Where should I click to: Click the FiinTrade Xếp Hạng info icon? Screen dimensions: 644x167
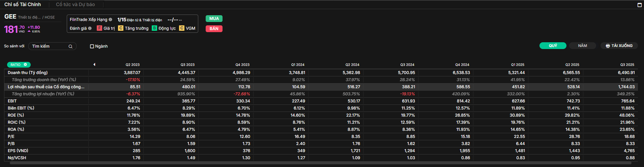coord(110,20)
